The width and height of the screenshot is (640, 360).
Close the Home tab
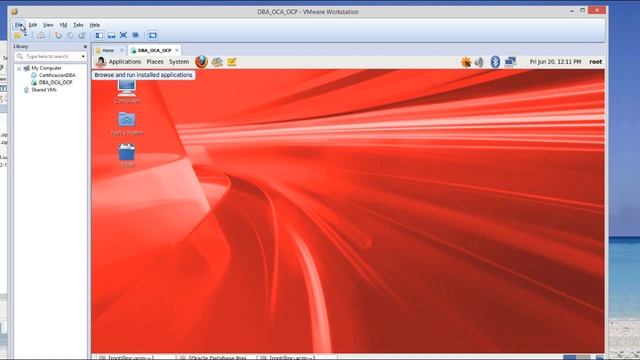pos(122,50)
